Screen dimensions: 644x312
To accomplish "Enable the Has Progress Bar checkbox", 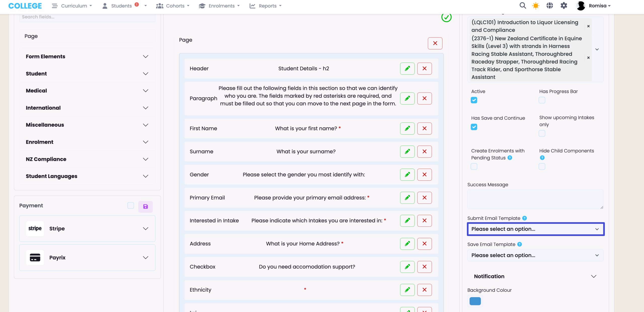I will tap(542, 100).
